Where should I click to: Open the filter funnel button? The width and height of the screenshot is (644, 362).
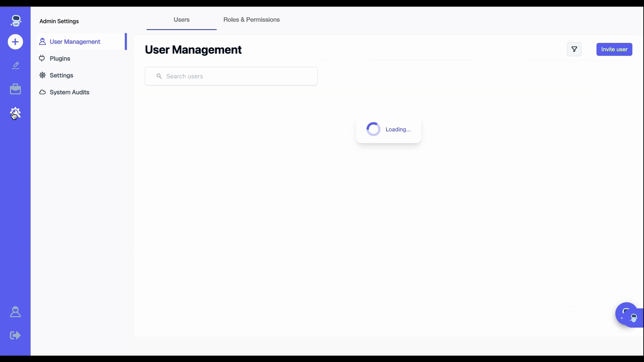pyautogui.click(x=574, y=49)
